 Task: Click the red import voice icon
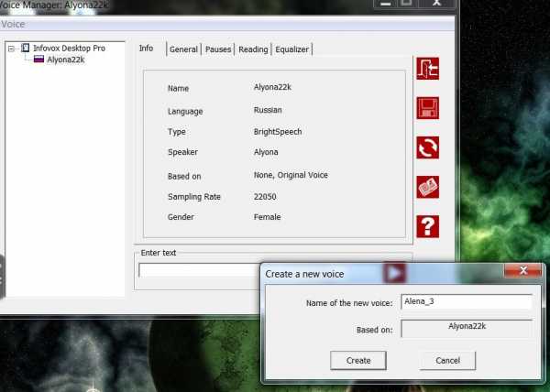(x=427, y=69)
